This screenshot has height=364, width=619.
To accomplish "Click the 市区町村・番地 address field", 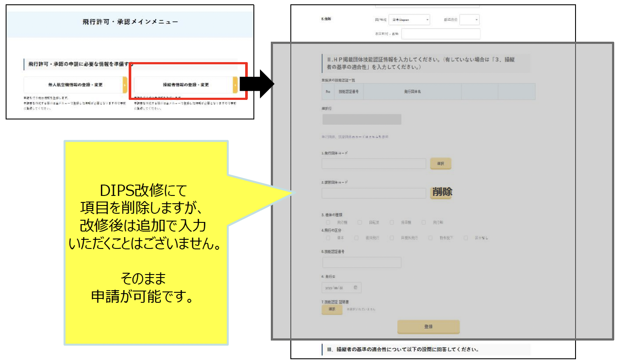I will pyautogui.click(x=441, y=34).
